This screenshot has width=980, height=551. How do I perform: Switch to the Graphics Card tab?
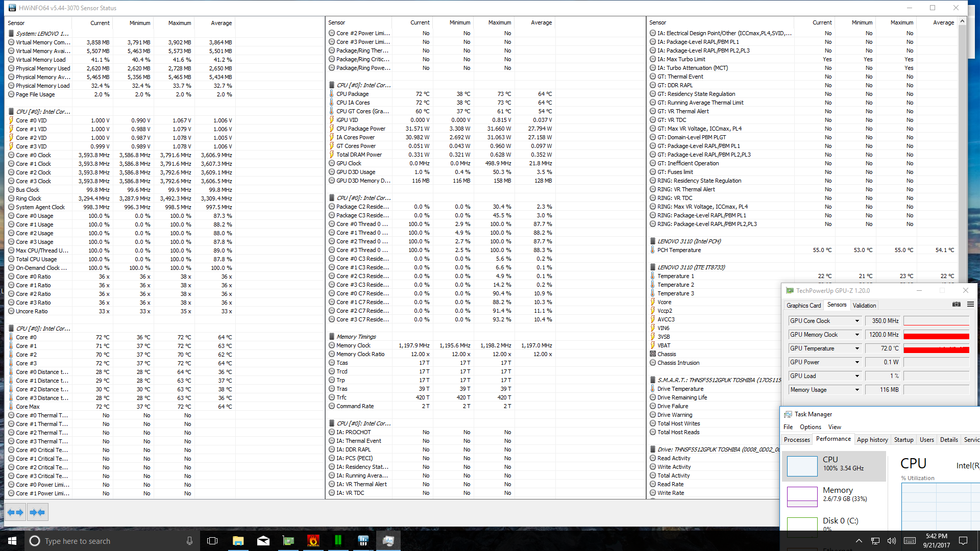[803, 305]
